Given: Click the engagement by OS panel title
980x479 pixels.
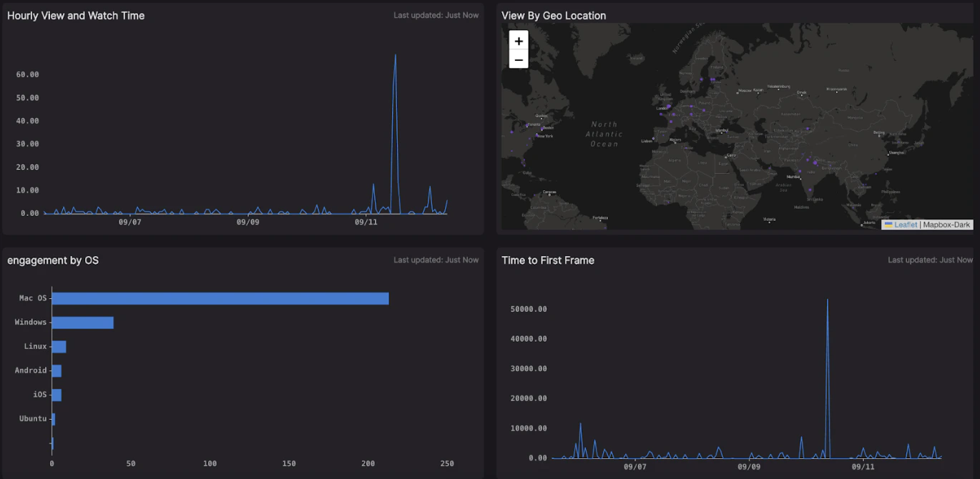Looking at the screenshot, I should coord(53,260).
